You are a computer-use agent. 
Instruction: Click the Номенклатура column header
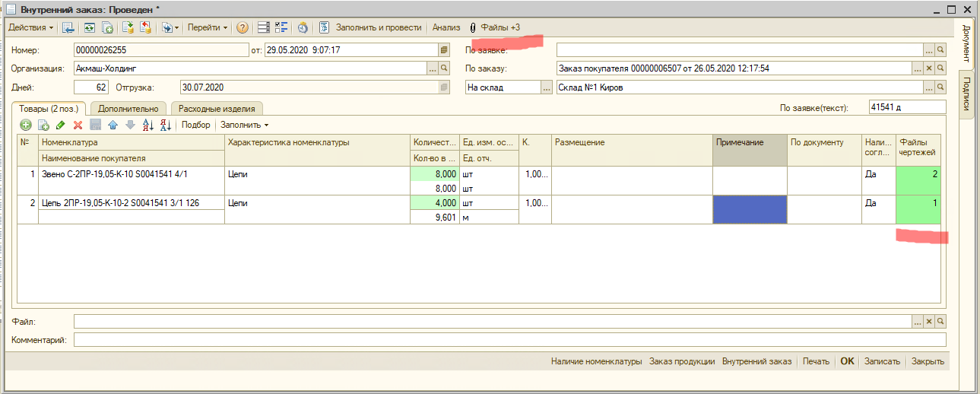[x=132, y=142]
